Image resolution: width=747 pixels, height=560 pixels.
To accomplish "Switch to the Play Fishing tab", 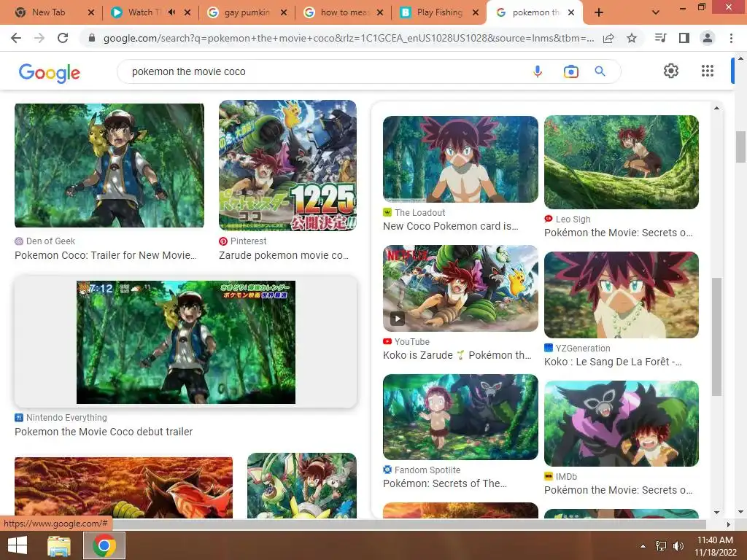I will [439, 12].
